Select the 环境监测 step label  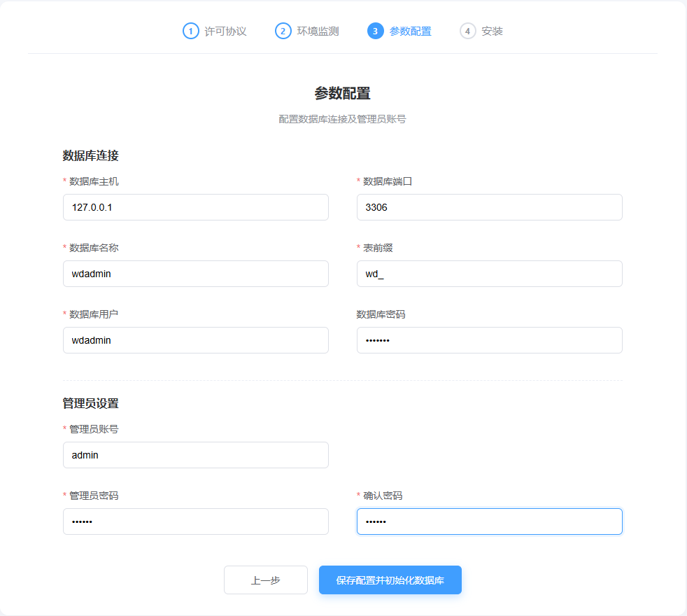318,31
